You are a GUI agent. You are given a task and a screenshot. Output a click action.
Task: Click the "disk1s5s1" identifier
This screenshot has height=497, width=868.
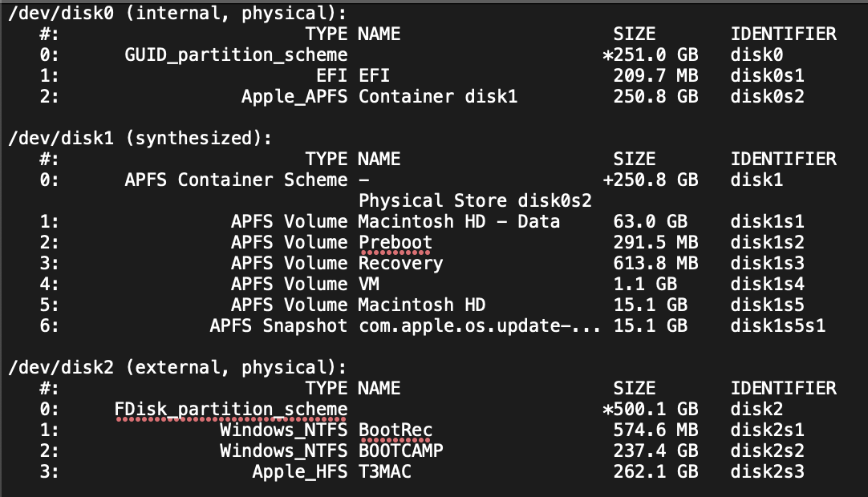pyautogui.click(x=778, y=326)
